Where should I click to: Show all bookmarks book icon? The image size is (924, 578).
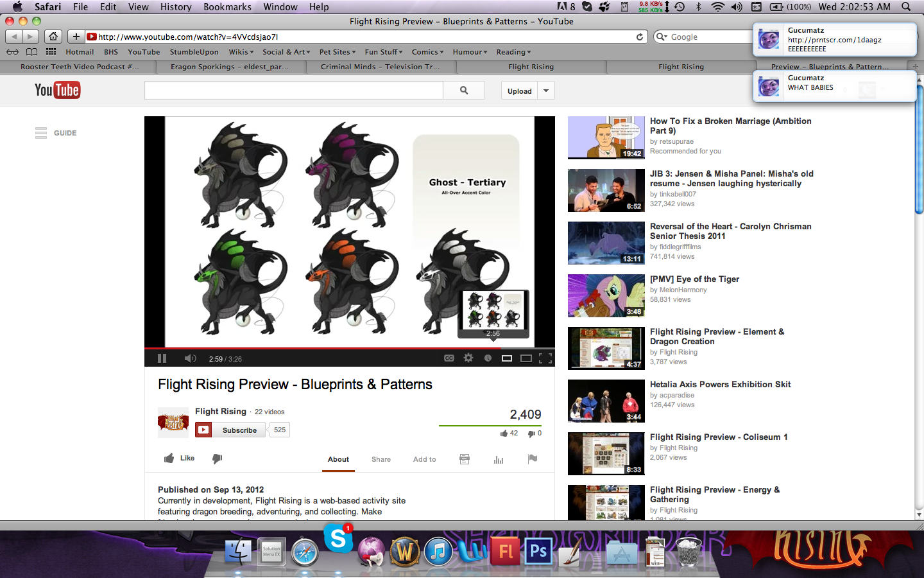31,52
